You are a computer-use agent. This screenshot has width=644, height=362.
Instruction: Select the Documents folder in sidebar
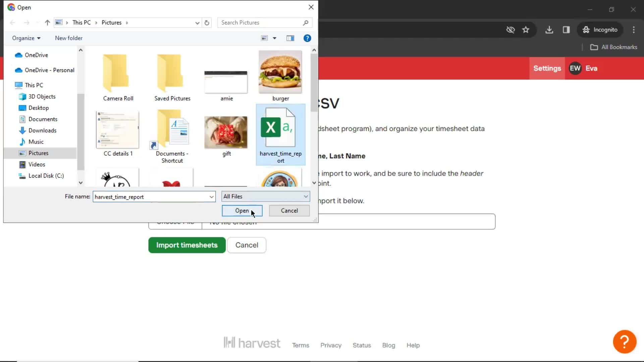(43, 119)
